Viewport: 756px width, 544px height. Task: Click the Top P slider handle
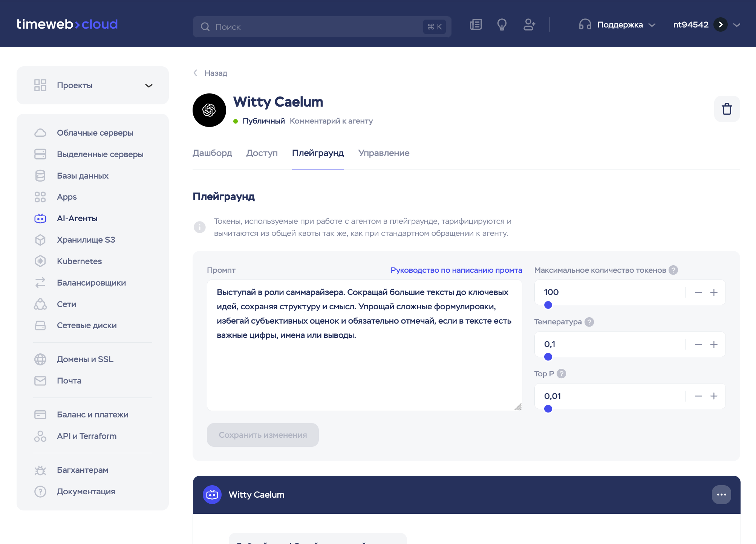pyautogui.click(x=548, y=409)
